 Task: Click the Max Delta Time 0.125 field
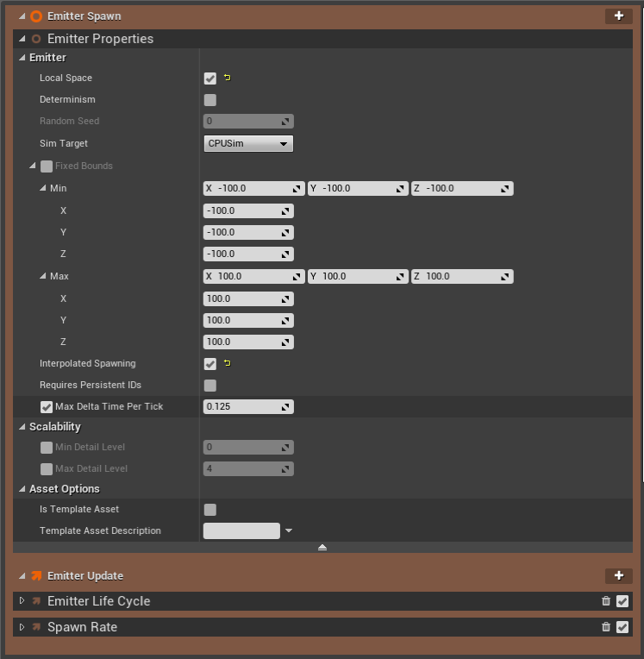pos(248,407)
